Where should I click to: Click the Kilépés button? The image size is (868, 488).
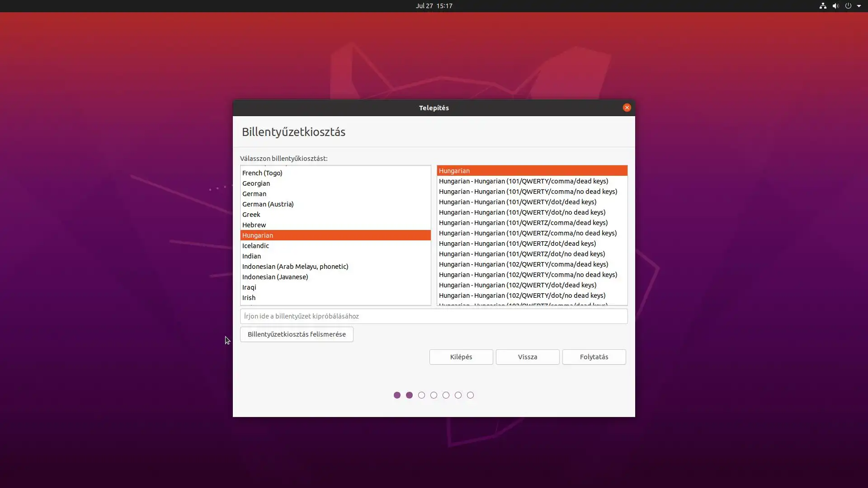pyautogui.click(x=461, y=357)
